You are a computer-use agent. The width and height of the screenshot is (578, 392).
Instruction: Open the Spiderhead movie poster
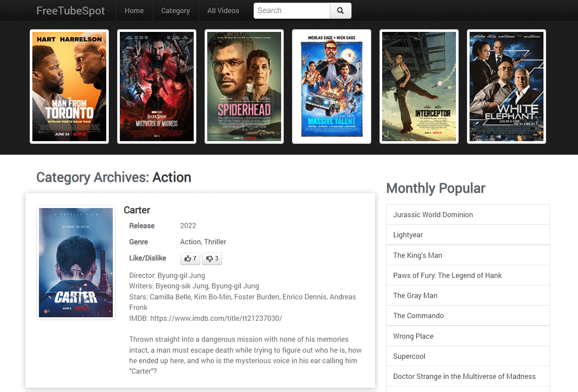click(x=244, y=87)
